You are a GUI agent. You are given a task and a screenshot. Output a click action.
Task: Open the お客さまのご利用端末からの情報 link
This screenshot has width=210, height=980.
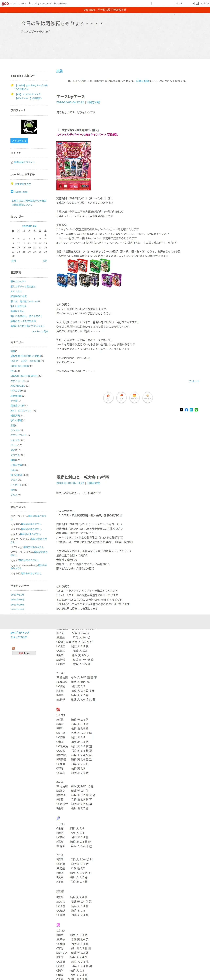[29, 203]
